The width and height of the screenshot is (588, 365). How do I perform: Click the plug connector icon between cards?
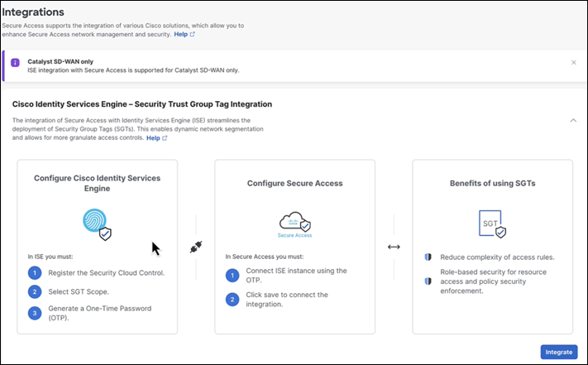(x=196, y=247)
